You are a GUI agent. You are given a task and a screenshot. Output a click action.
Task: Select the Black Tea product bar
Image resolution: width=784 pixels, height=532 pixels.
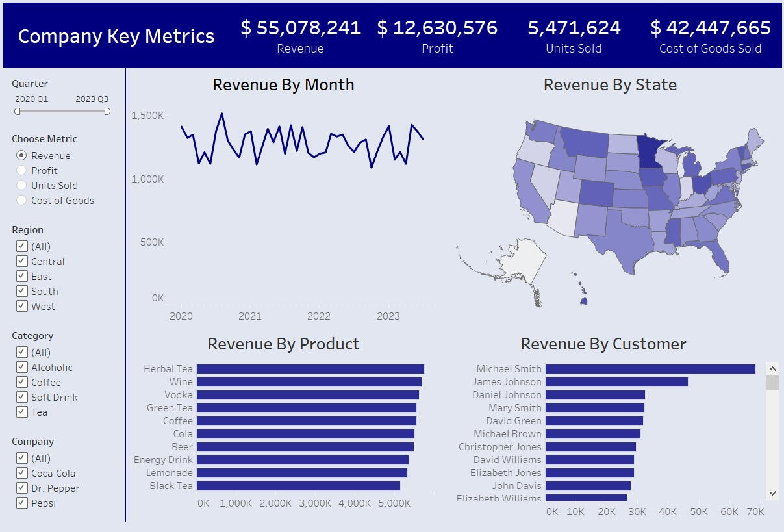point(298,486)
